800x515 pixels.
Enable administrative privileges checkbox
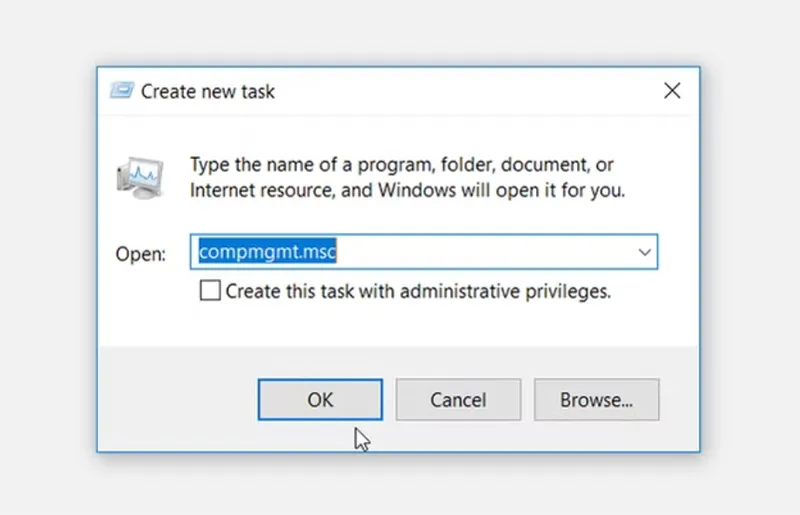pyautogui.click(x=210, y=290)
